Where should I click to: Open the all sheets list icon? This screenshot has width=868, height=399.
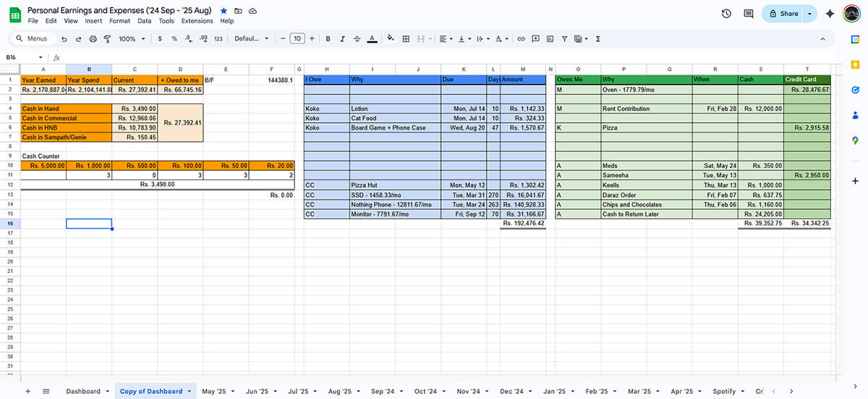click(46, 391)
